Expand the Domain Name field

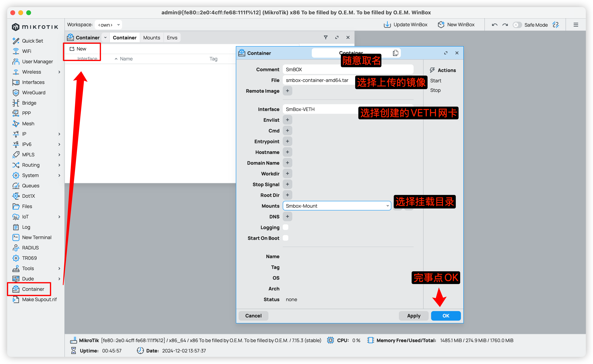click(287, 163)
